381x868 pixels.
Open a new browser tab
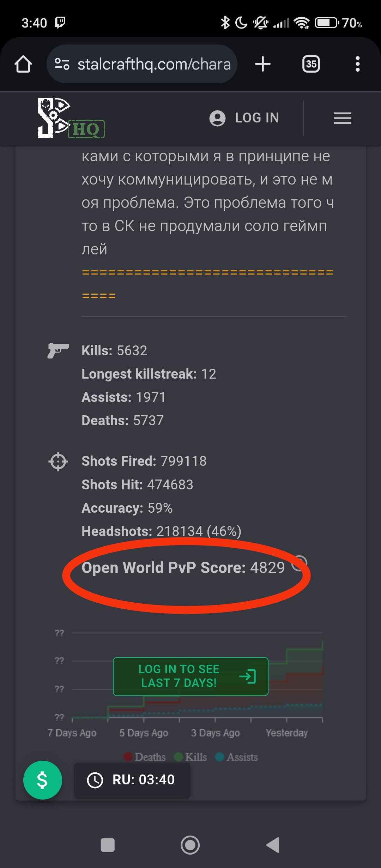pos(262,64)
